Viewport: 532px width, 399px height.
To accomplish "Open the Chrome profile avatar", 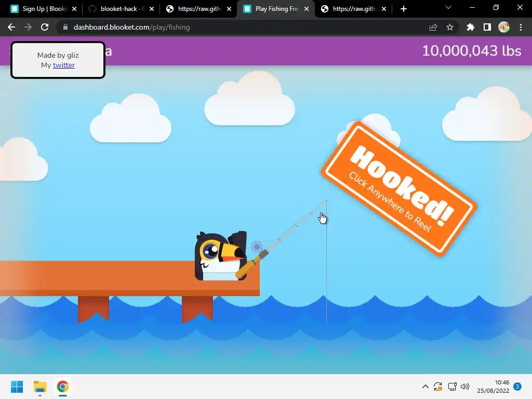I will [x=504, y=27].
